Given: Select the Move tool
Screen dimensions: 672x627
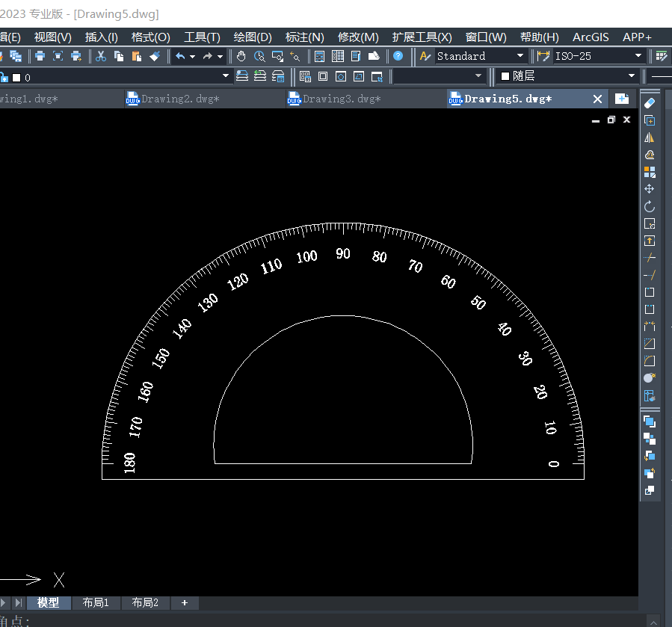Looking at the screenshot, I should coord(650,189).
